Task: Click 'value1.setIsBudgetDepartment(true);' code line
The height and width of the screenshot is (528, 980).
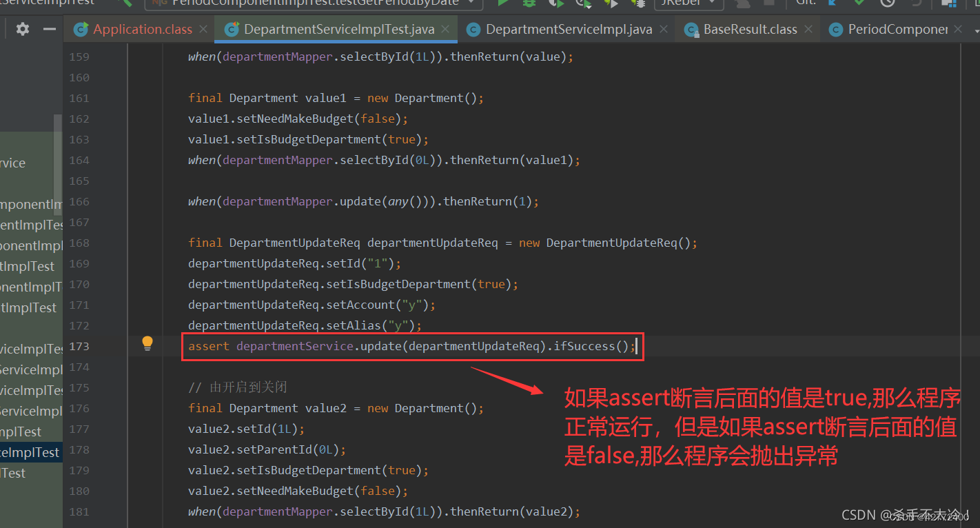Action: click(308, 139)
